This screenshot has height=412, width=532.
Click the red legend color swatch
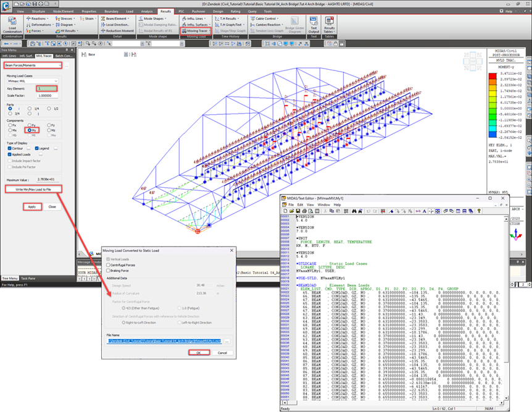tap(493, 76)
